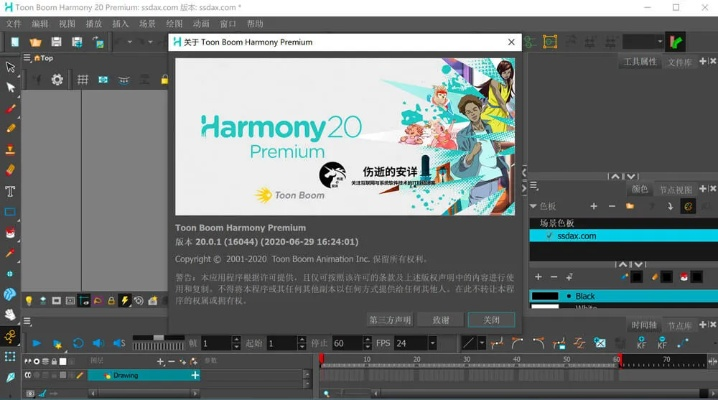The image size is (718, 400).
Task: Increase the 帧 frame number stepper
Action: tap(236, 340)
